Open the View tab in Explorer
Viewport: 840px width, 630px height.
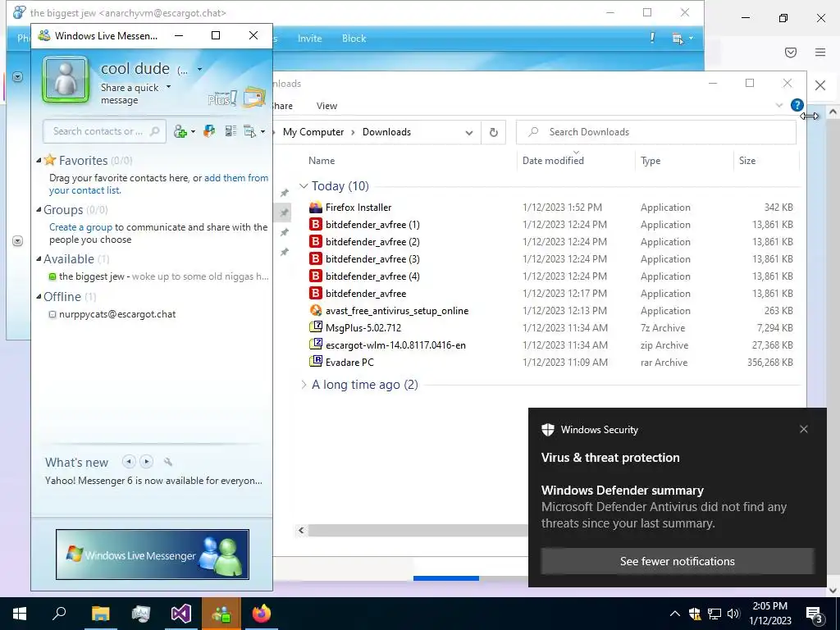pyautogui.click(x=326, y=106)
